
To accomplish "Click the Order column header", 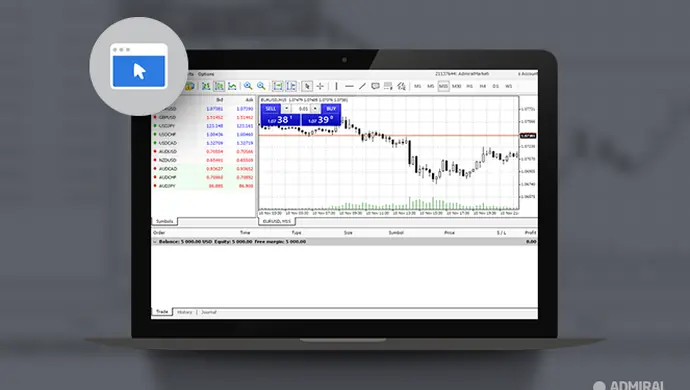I will 159,232.
